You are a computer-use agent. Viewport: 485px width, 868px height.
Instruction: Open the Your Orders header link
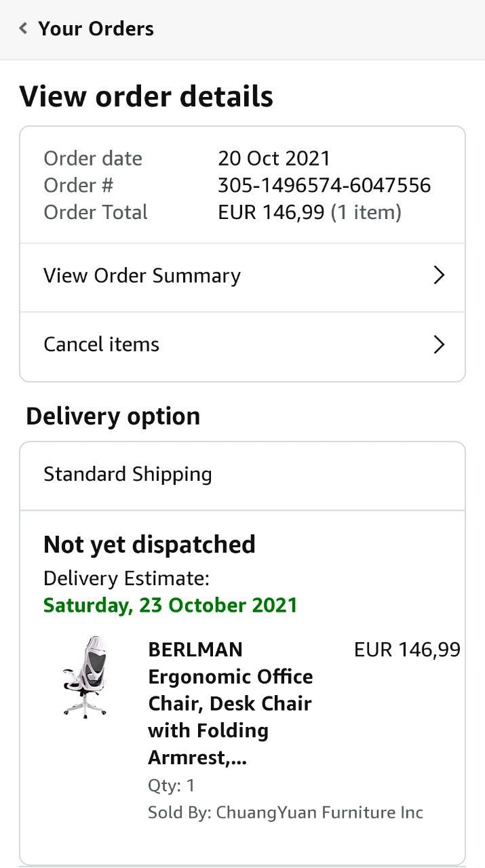[x=96, y=28]
